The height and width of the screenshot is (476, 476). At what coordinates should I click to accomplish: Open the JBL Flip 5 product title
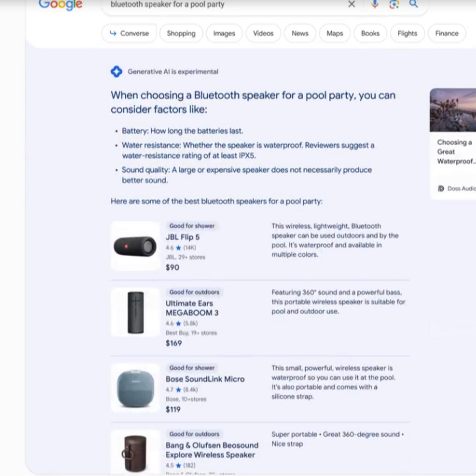pos(183,237)
